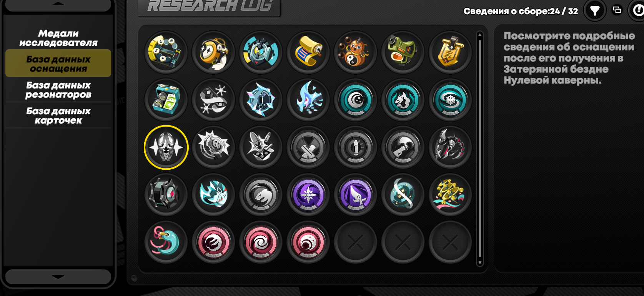644x296 pixels.
Task: Choose the teal snowflake swirl gear icon
Action: click(450, 100)
